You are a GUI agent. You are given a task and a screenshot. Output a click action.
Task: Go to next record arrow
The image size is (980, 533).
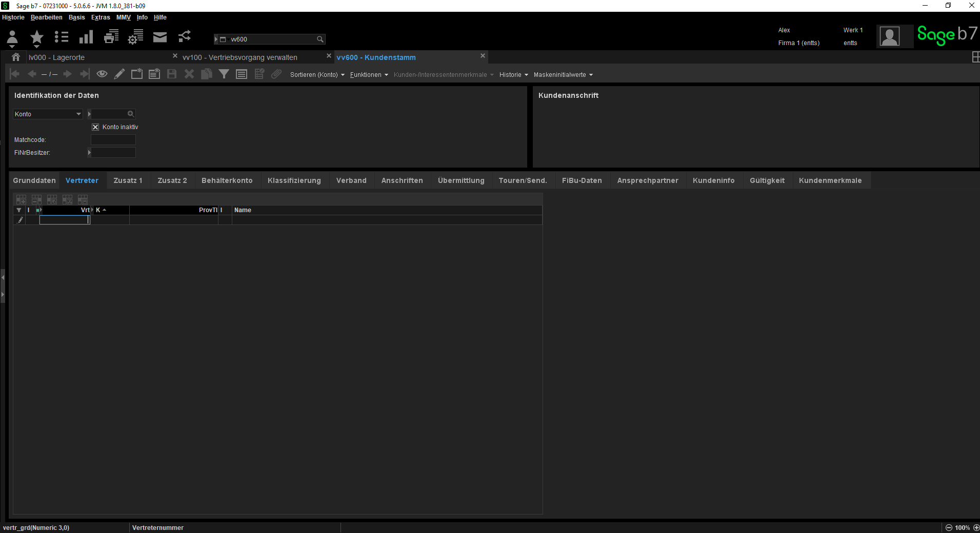pos(67,74)
